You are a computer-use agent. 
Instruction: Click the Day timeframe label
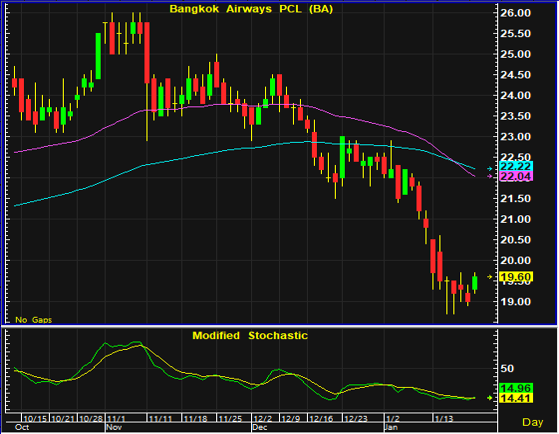pos(533,422)
